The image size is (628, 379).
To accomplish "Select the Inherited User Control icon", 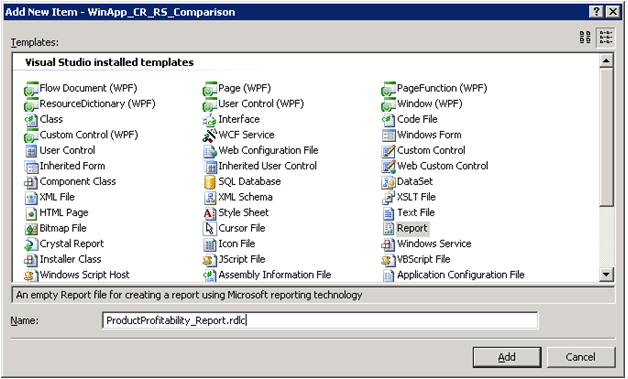I will (x=209, y=166).
